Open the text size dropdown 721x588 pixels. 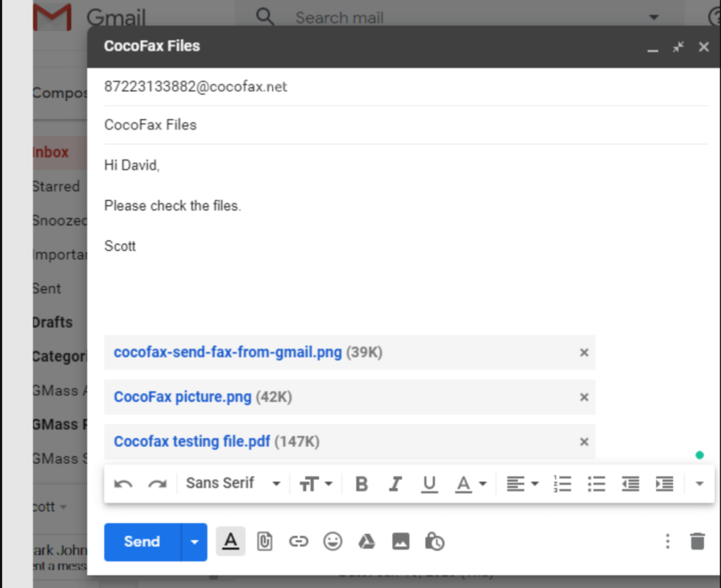[316, 484]
